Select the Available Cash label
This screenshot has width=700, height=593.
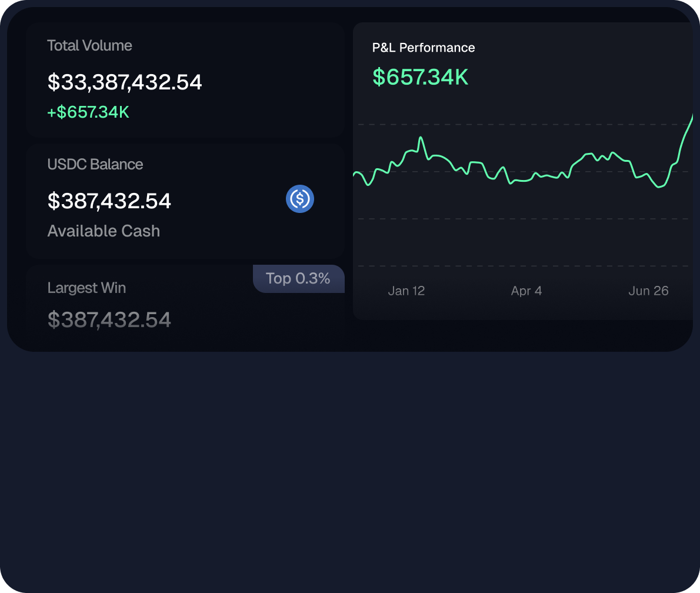(104, 231)
